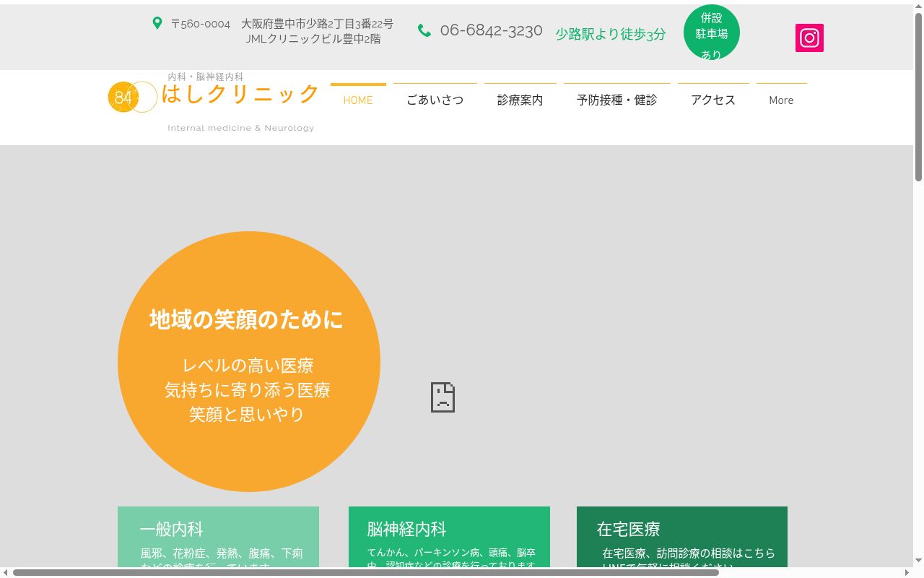This screenshot has width=924, height=578.
Task: Click the 地域の笑顔のために heading
Action: click(246, 319)
